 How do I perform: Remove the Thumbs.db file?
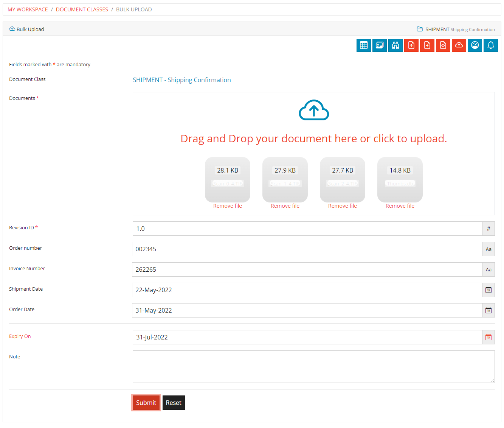(400, 205)
